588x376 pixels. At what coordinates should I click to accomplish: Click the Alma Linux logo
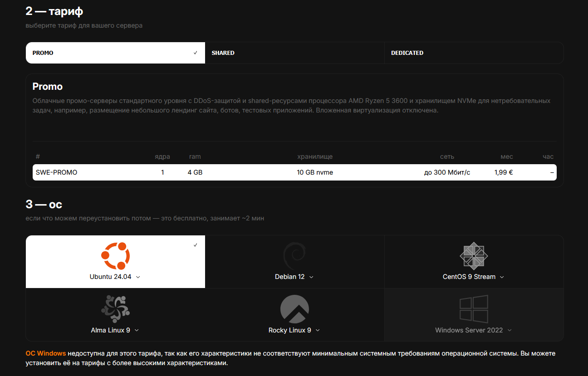click(x=115, y=309)
